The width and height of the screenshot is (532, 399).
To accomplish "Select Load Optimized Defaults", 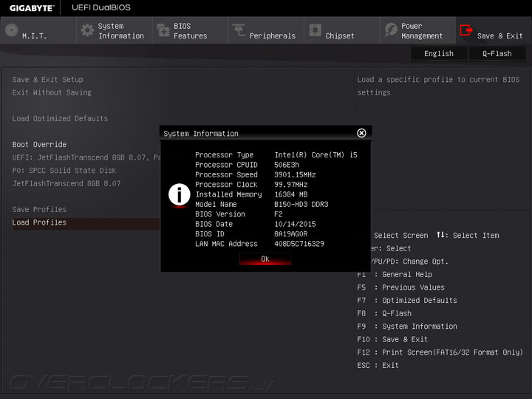I will 60,118.
